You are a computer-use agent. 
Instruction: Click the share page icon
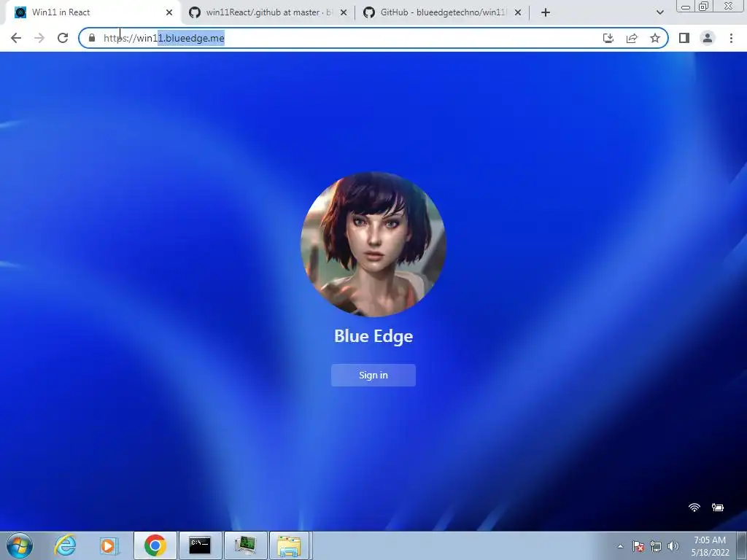tap(632, 38)
